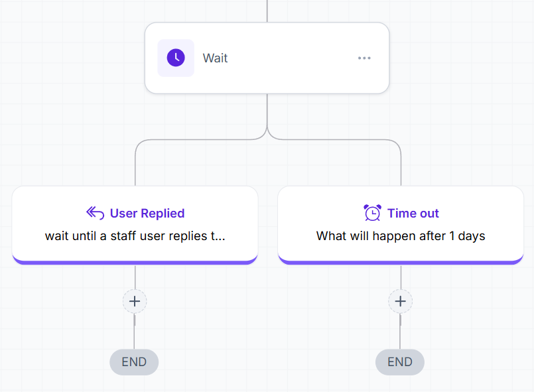Open the User Replied branch heading

point(147,213)
